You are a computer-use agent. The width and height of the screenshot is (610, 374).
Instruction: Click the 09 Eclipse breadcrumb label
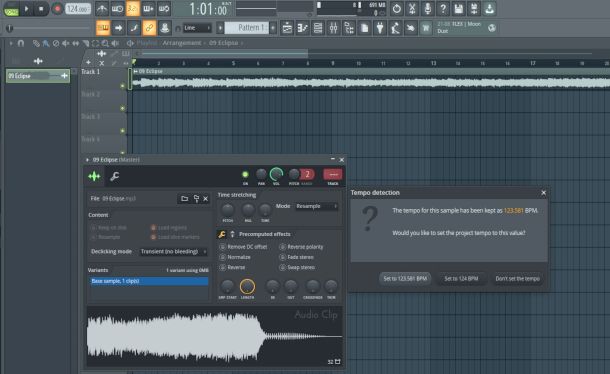click(223, 43)
